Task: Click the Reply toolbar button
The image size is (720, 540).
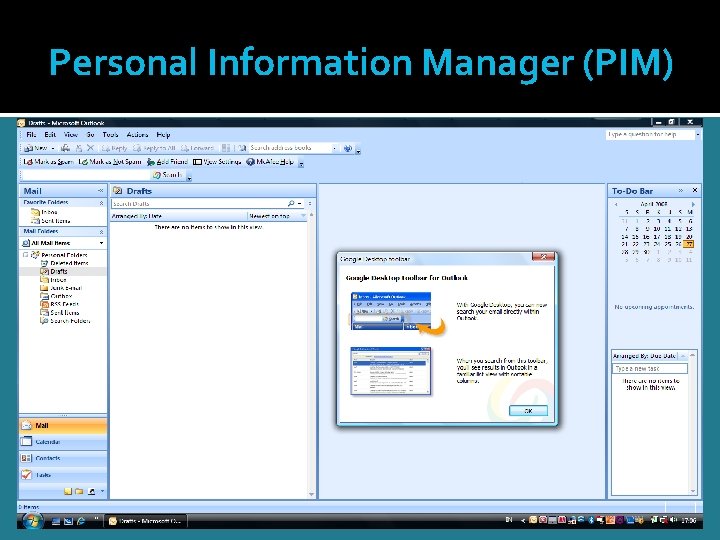Action: click(x=114, y=148)
